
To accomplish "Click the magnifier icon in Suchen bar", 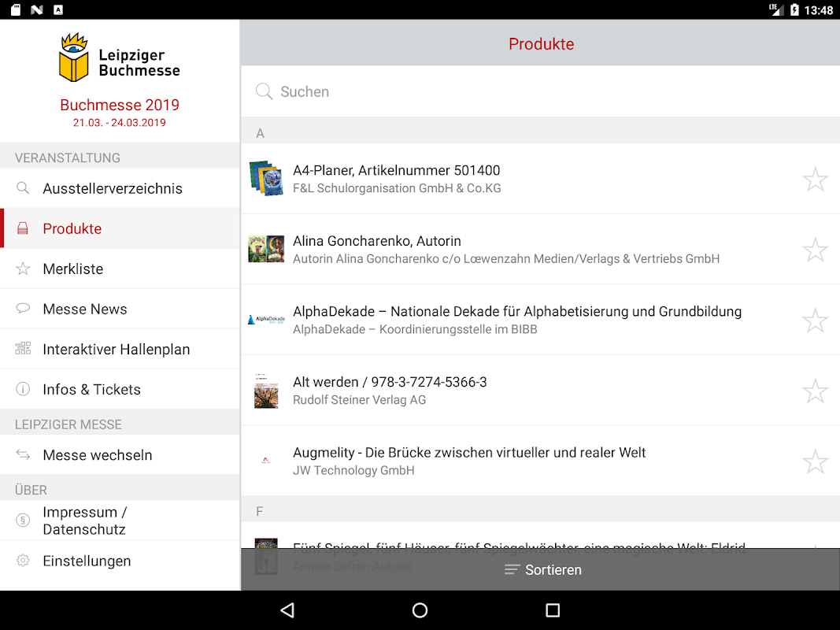I will tap(264, 91).
